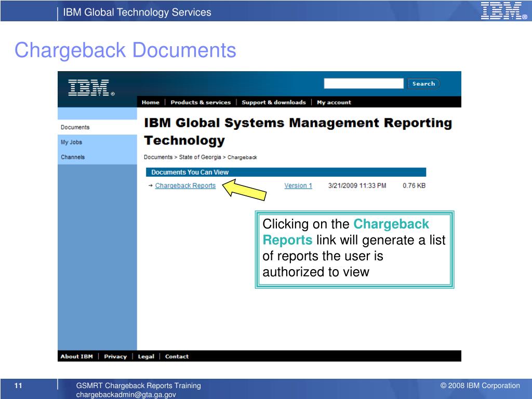Screen dimensions: 532x399
Task: Click the chargebackadmin@gta.ga.gov email text
Action: tap(126, 395)
